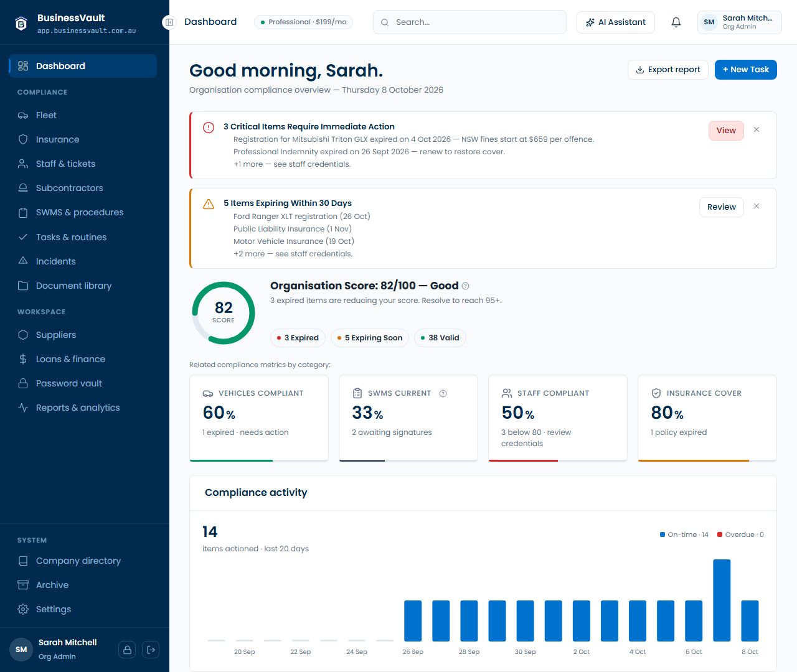
Task: Open Sarah Mitchell account menu in header
Action: (740, 22)
